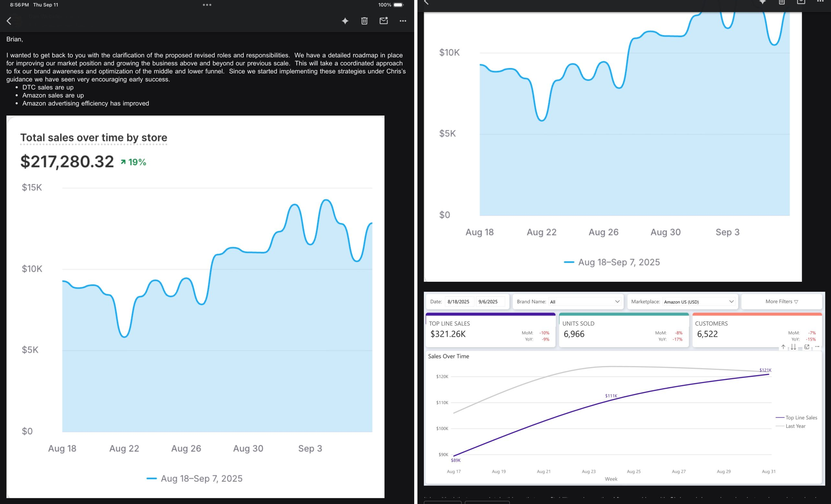831x504 pixels.
Task: Mark email as unread with envelope icon
Action: coord(384,21)
